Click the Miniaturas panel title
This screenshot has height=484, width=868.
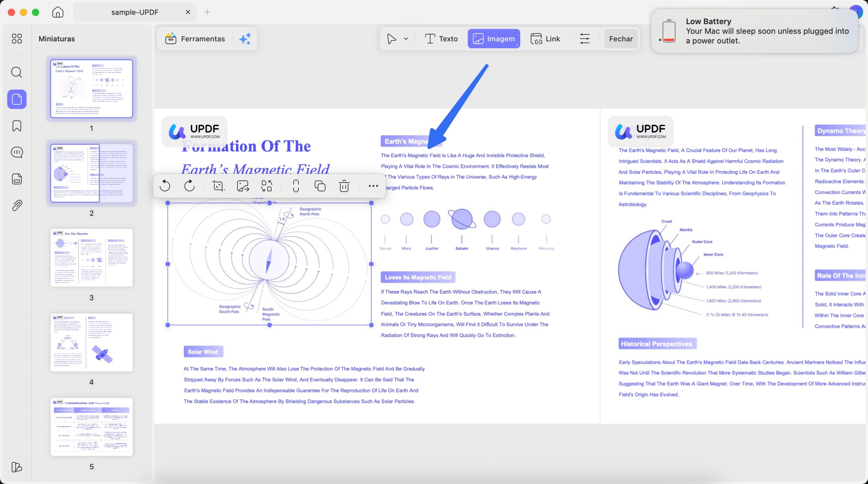pyautogui.click(x=57, y=39)
